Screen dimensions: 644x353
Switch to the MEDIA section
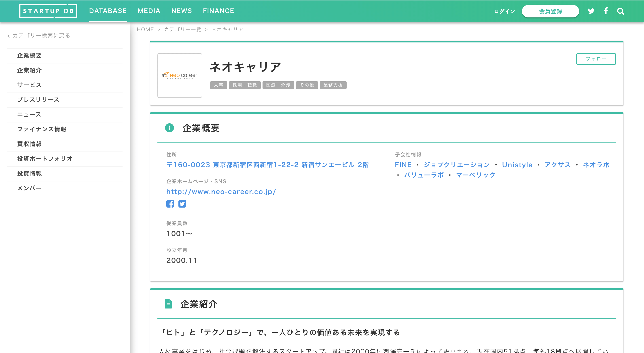pyautogui.click(x=149, y=11)
